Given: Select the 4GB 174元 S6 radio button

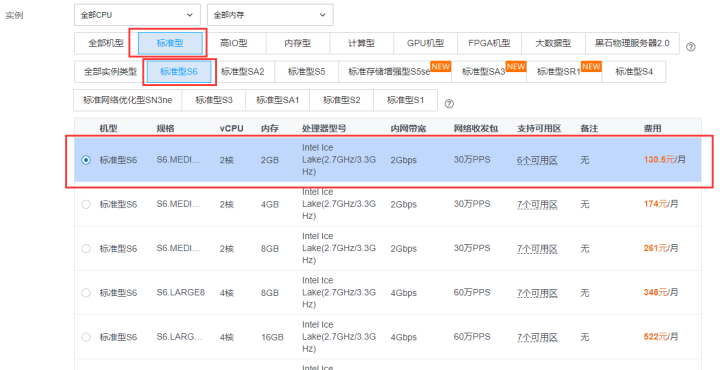Looking at the screenshot, I should [86, 204].
